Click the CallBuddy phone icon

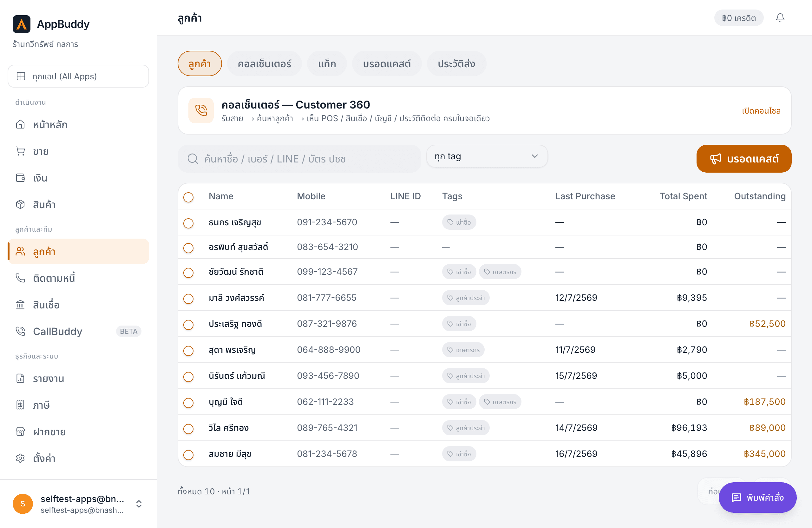pos(21,331)
